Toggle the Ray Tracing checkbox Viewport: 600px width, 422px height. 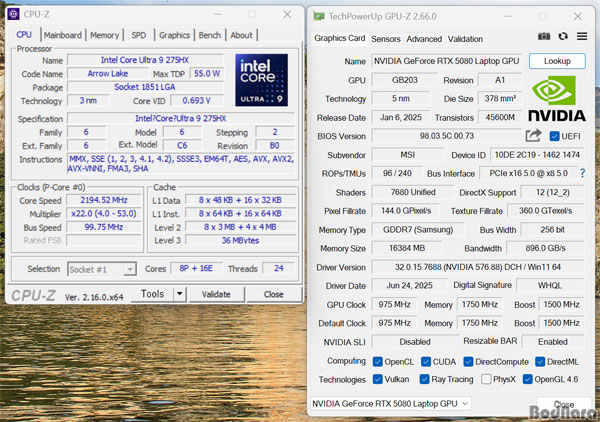click(424, 379)
